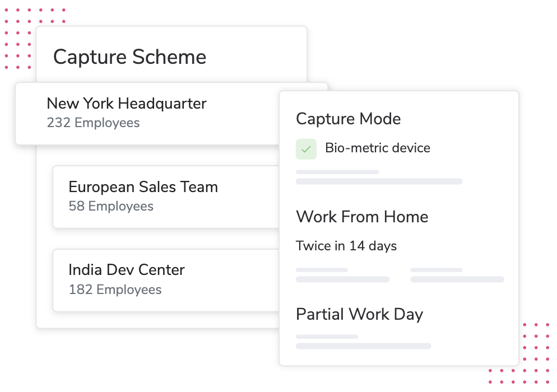Screen dimensions: 557x392
Task: Select the India Dev Center card
Action: pyautogui.click(x=165, y=280)
